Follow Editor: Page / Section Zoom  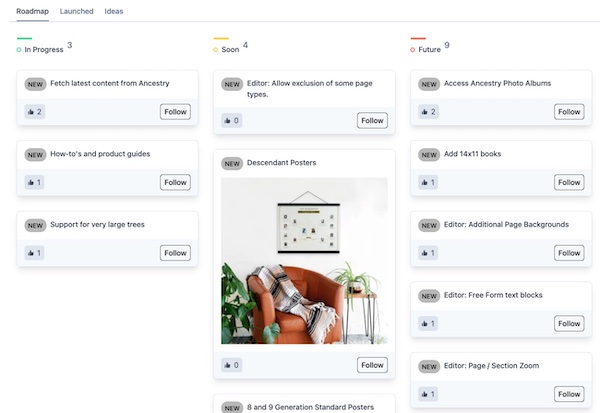coord(569,394)
